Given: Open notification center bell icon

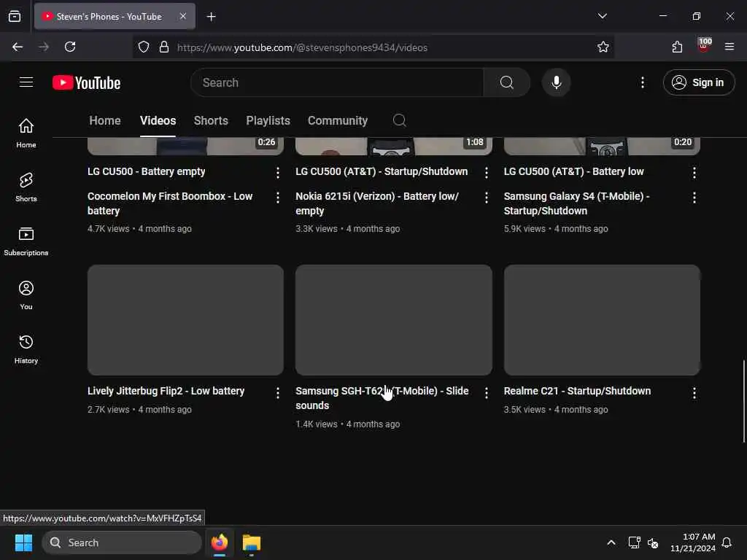Looking at the screenshot, I should tap(727, 542).
